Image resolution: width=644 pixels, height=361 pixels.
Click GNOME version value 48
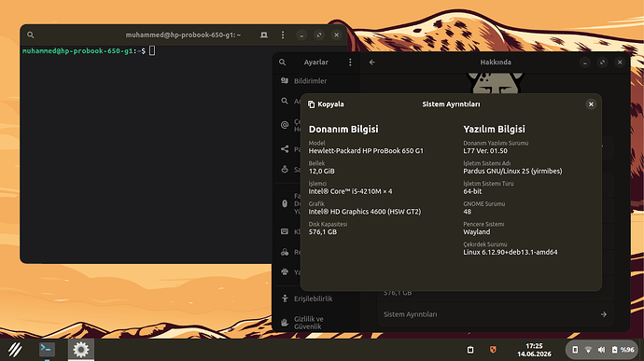tap(468, 212)
